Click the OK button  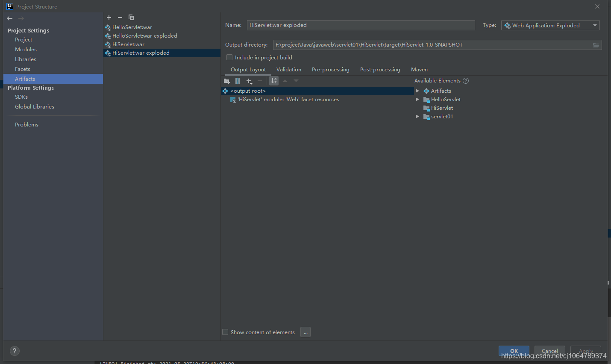514,351
